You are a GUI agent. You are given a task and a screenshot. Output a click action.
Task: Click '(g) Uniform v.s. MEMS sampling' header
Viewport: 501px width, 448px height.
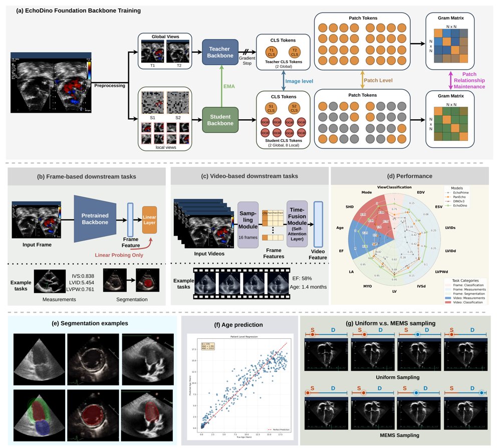point(390,323)
